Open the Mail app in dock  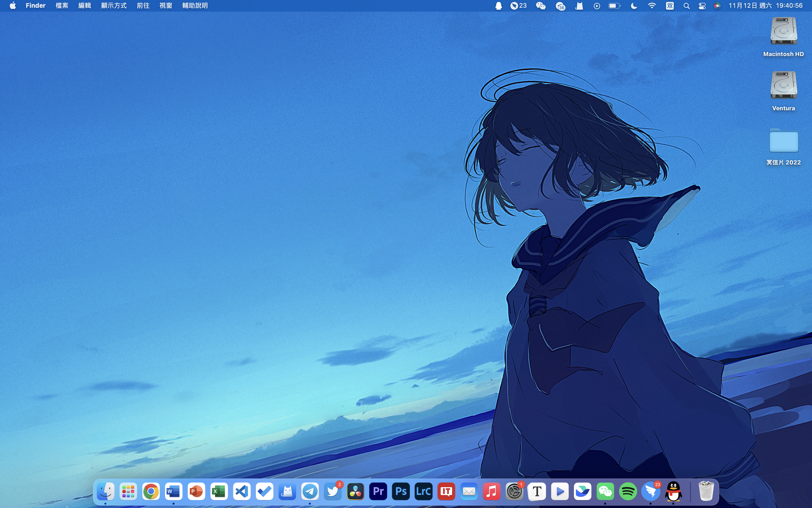pos(469,492)
